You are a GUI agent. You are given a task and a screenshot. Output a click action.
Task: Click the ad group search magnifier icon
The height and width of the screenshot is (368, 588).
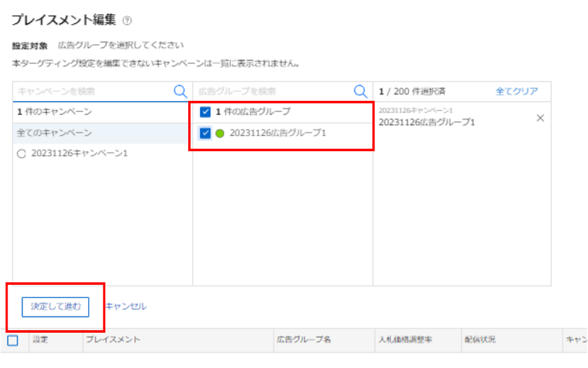(x=361, y=91)
